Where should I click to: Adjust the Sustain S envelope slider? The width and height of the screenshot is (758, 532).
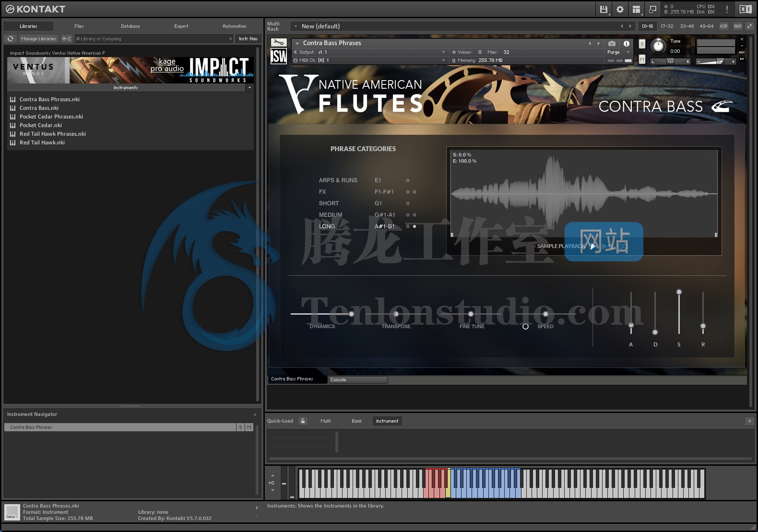pos(679,292)
